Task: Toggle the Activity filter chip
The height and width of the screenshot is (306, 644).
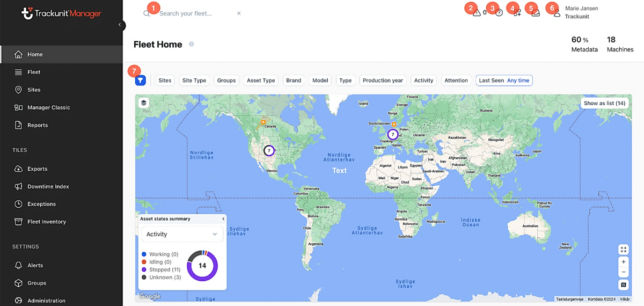Action: (423, 81)
